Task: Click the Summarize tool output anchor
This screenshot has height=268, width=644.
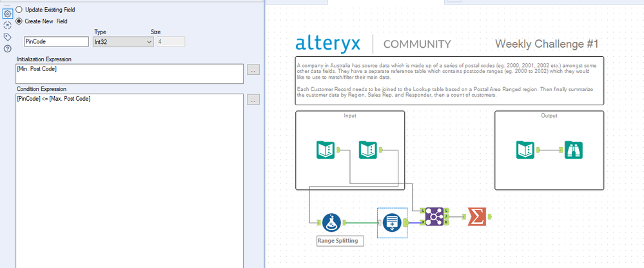Action: tap(489, 216)
